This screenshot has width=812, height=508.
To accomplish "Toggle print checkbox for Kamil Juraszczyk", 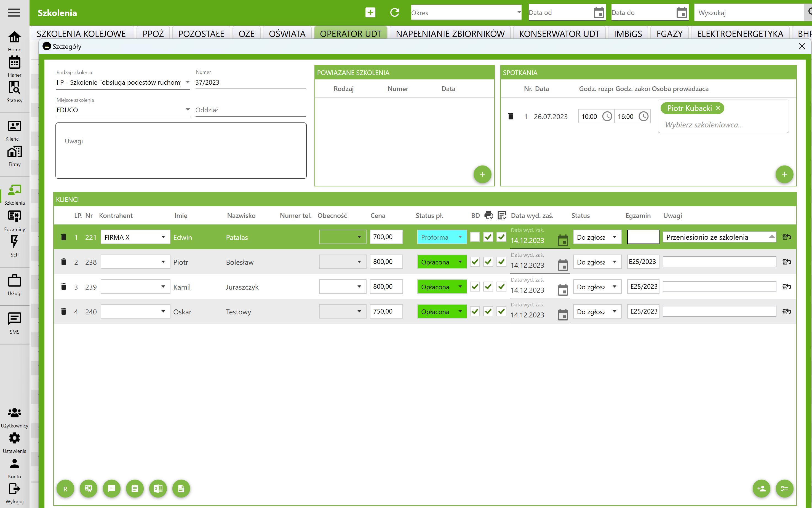I will coord(488,287).
